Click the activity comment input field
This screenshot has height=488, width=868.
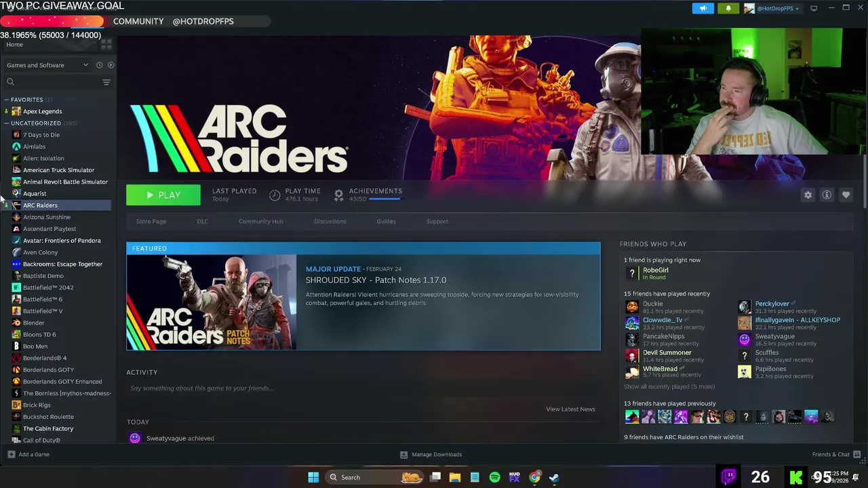[x=363, y=388]
